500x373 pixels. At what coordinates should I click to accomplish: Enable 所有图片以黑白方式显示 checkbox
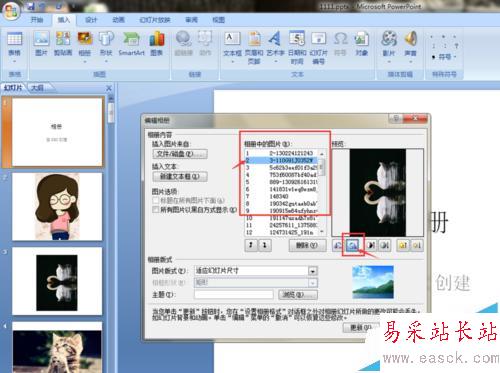pyautogui.click(x=156, y=210)
